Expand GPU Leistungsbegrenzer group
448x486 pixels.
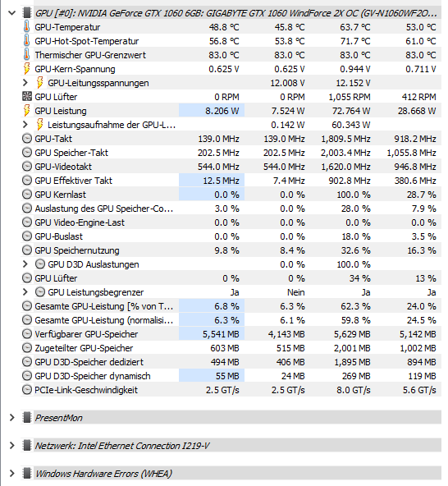click(25, 292)
